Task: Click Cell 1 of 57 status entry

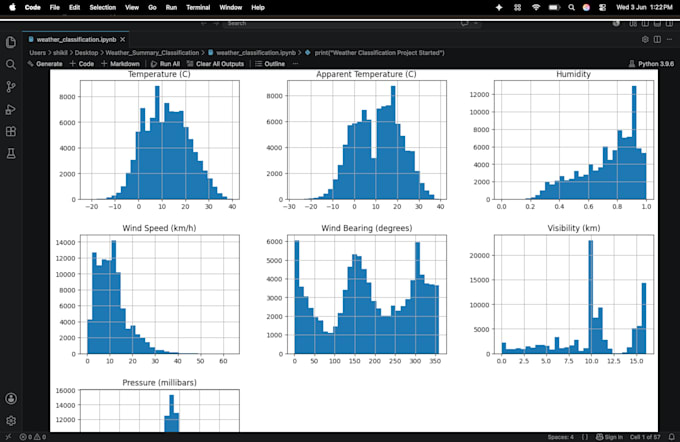Action: tap(645, 437)
